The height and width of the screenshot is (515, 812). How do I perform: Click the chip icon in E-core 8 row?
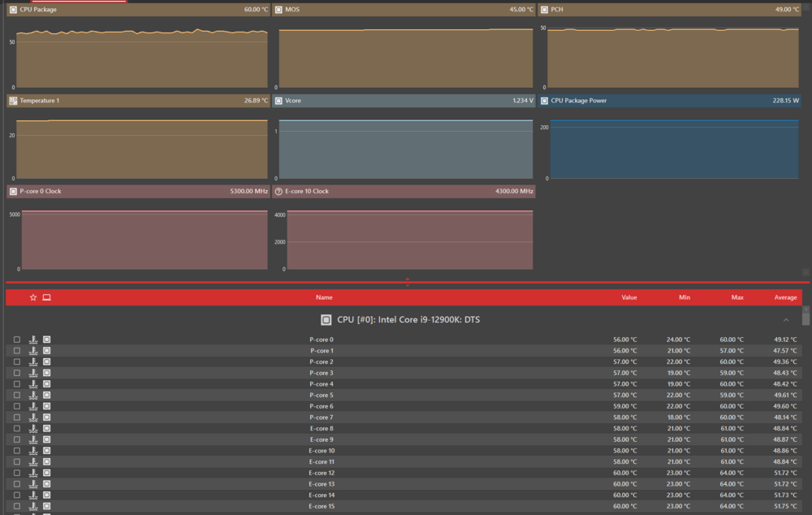[46, 428]
